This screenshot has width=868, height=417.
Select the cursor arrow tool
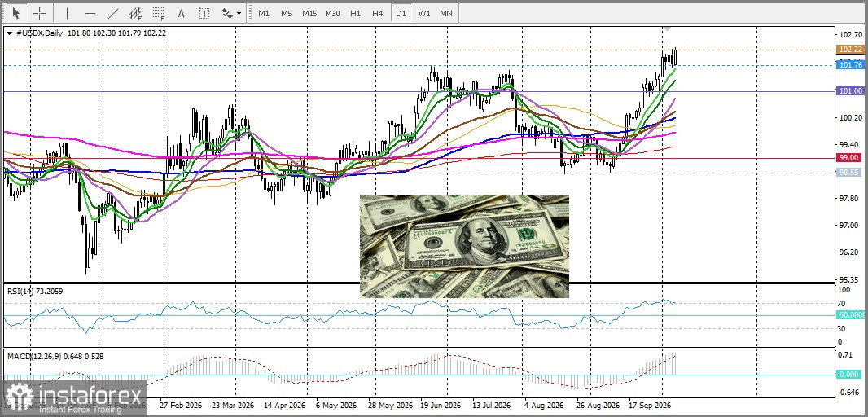click(x=15, y=13)
